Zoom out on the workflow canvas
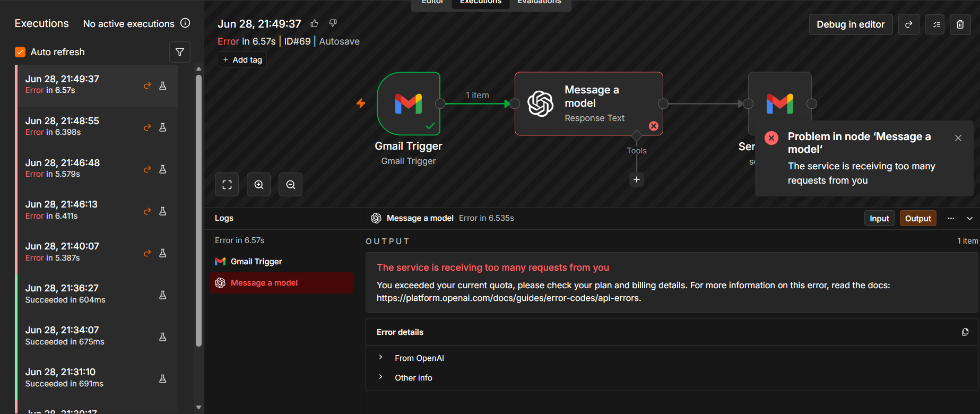Viewport: 980px width, 414px height. point(291,185)
